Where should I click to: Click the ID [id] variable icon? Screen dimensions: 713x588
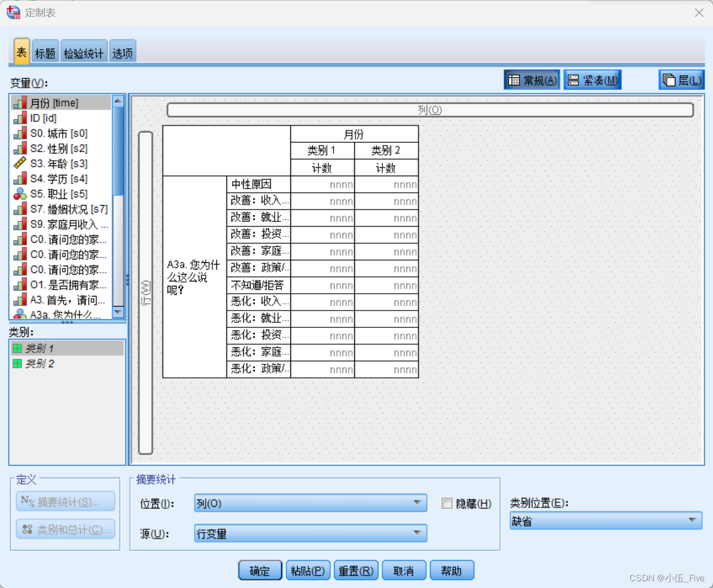tap(20, 118)
